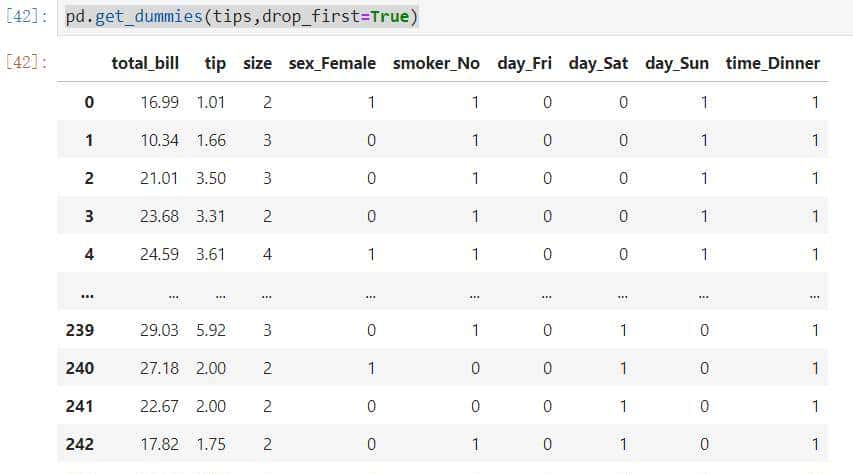The height and width of the screenshot is (474, 853).
Task: Click the tip column header
Action: tap(215, 63)
